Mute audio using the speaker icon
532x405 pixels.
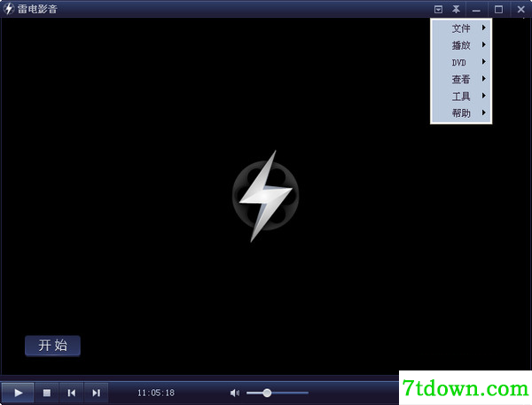234,393
